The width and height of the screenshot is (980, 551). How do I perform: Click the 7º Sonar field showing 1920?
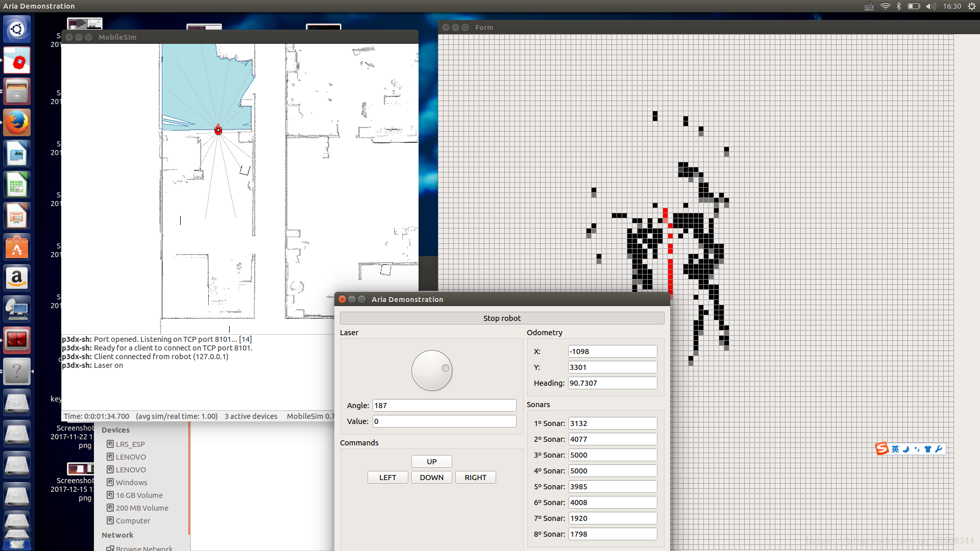612,518
